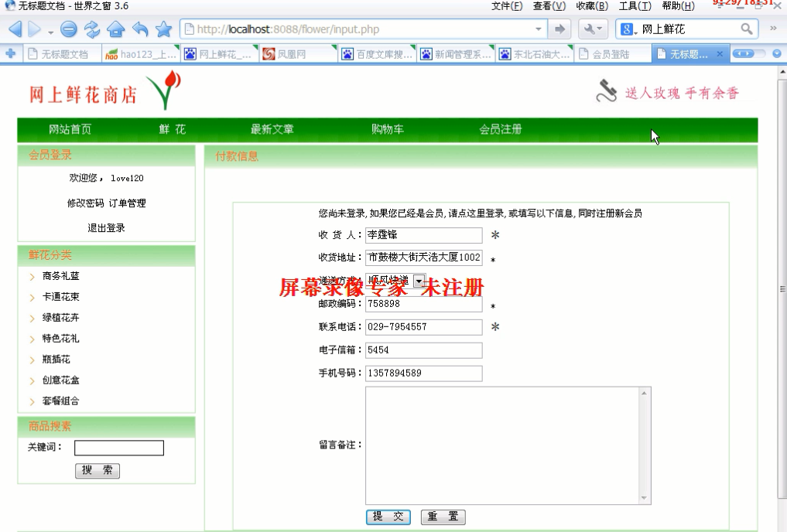
Task: Click the search magnifier icon in search box
Action: pyautogui.click(x=747, y=29)
